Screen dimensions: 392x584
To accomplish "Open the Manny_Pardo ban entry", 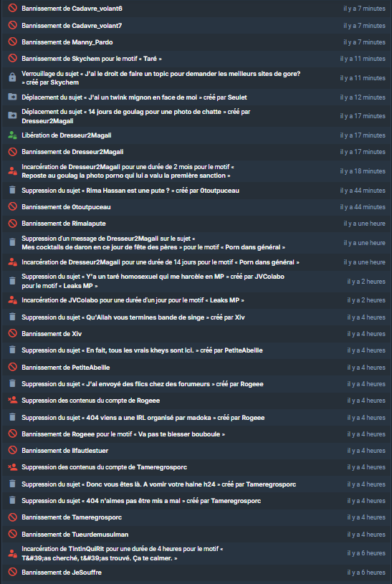I will (196, 42).
